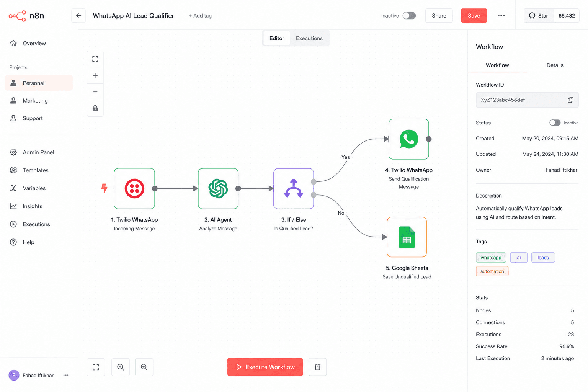This screenshot has height=392, width=588.
Task: Click the n8n logo icon
Action: coord(17,16)
